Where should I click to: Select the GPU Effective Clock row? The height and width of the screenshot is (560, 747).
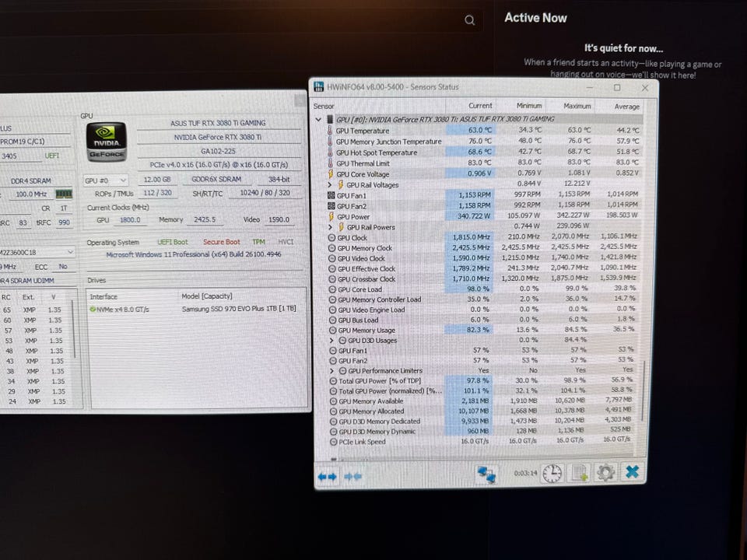click(x=482, y=268)
